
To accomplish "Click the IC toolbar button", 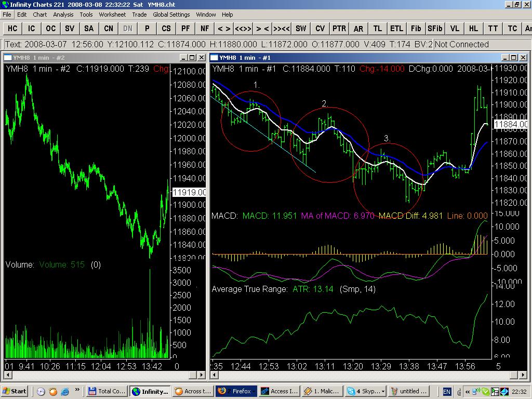I will click(32, 29).
